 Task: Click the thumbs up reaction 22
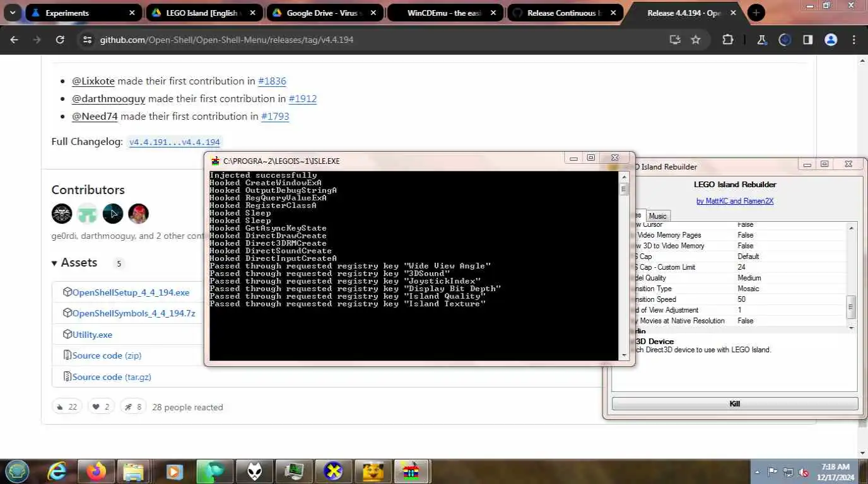tap(66, 406)
